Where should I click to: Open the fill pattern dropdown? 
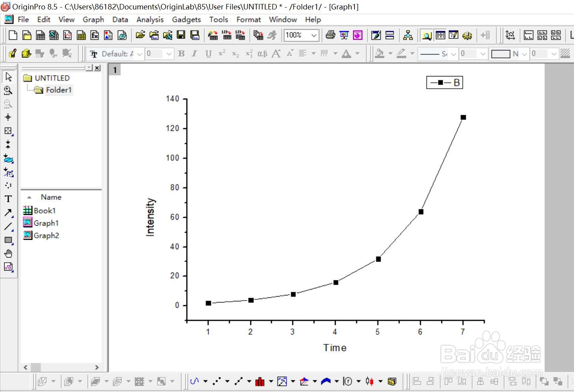tap(524, 54)
